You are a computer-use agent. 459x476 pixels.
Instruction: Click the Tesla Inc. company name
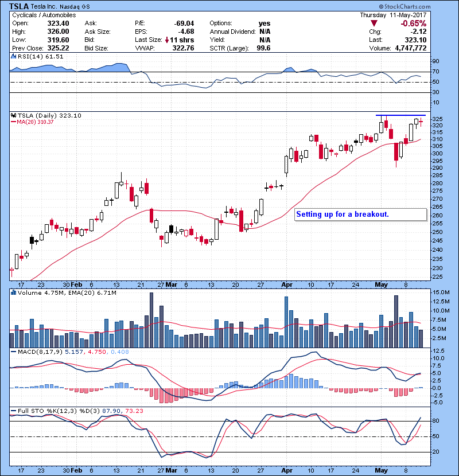(x=44, y=7)
